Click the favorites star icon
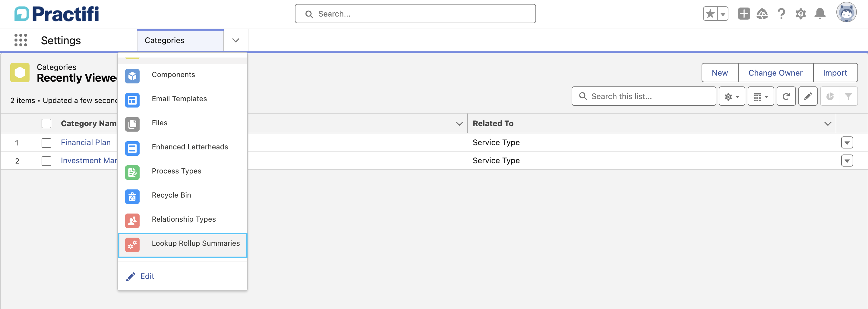Image resolution: width=868 pixels, height=309 pixels. click(710, 14)
